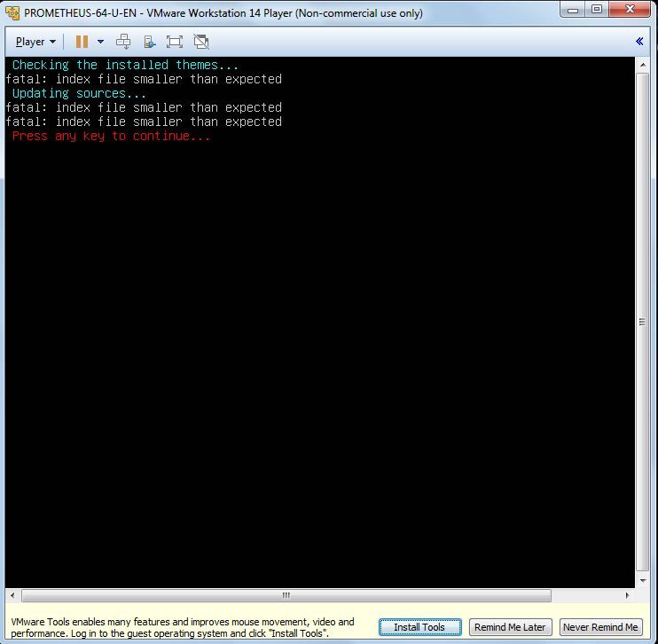This screenshot has width=658, height=644.
Task: Click 'Updating sources...' line
Action: point(79,93)
